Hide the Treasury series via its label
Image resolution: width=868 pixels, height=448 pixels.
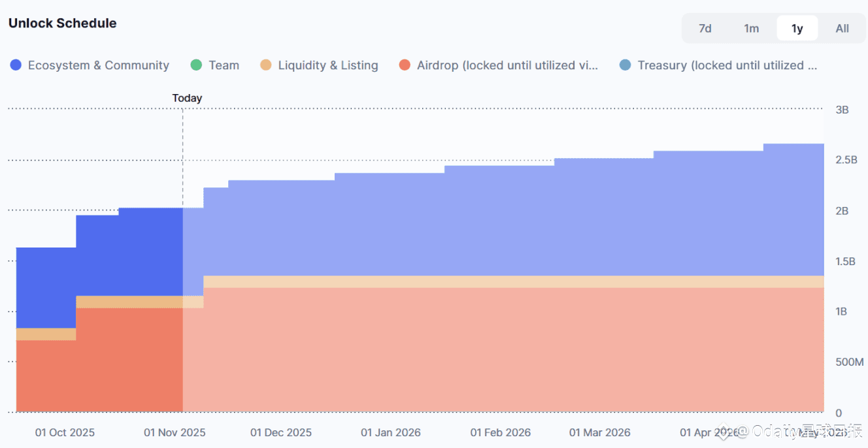click(727, 65)
